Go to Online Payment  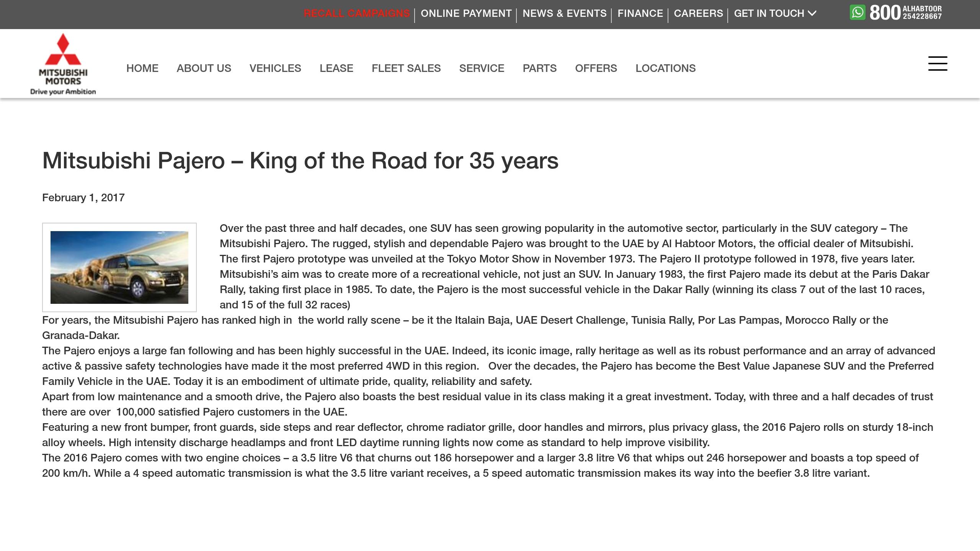pos(466,13)
